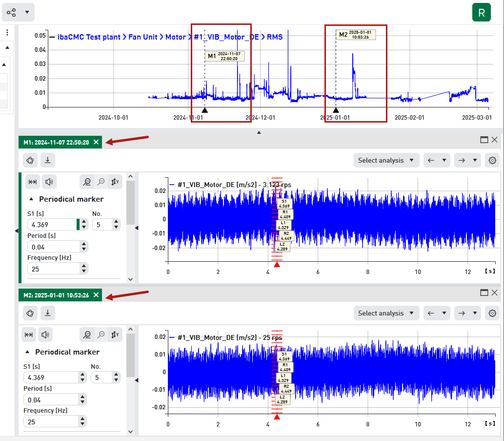The image size is (504, 441).
Task: Collapse the Periodical marker section in M1 panel
Action: pos(32,199)
